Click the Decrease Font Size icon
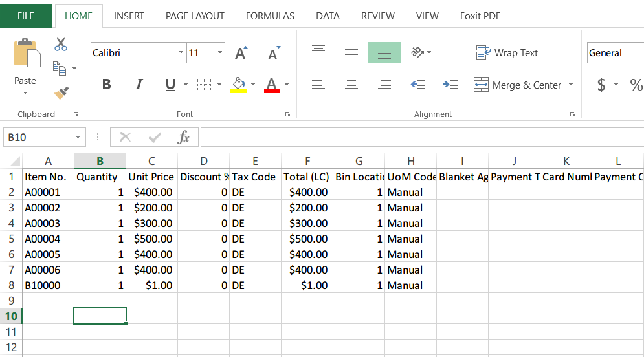Viewport: 644px width, 357px height. (x=273, y=53)
